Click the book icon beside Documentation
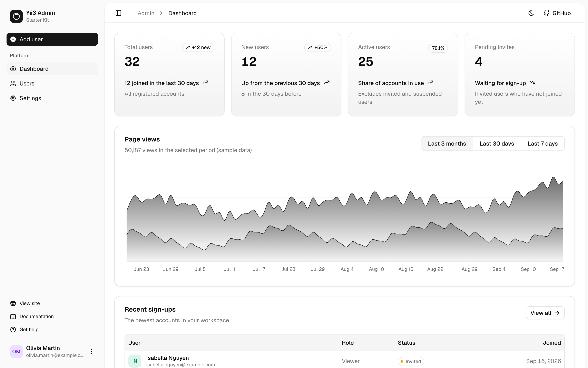The height and width of the screenshot is (368, 588). point(13,316)
